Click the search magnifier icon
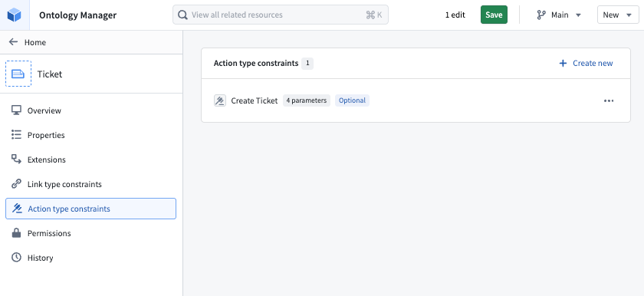The height and width of the screenshot is (296, 644). 182,15
